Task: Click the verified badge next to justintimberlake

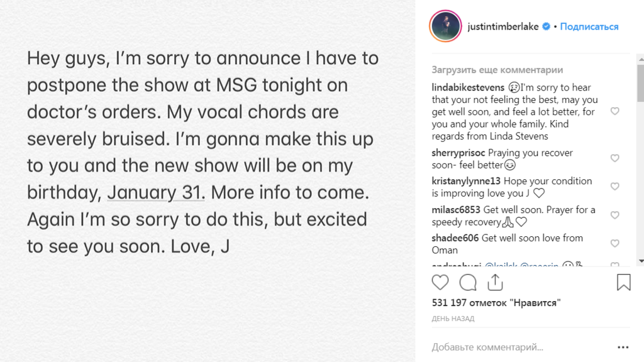Action: pos(547,26)
